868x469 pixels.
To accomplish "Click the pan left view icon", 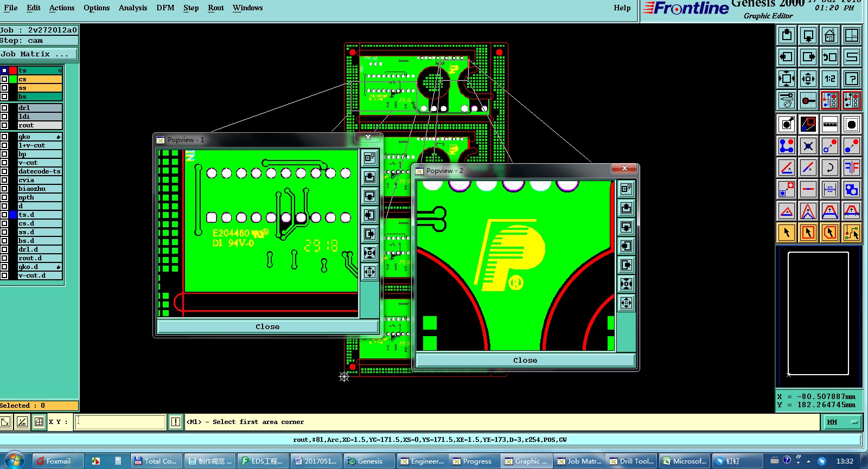I will [x=787, y=57].
